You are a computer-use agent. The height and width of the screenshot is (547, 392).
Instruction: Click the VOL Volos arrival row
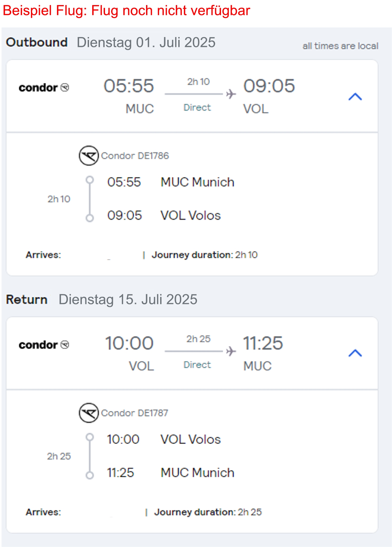[x=164, y=215]
